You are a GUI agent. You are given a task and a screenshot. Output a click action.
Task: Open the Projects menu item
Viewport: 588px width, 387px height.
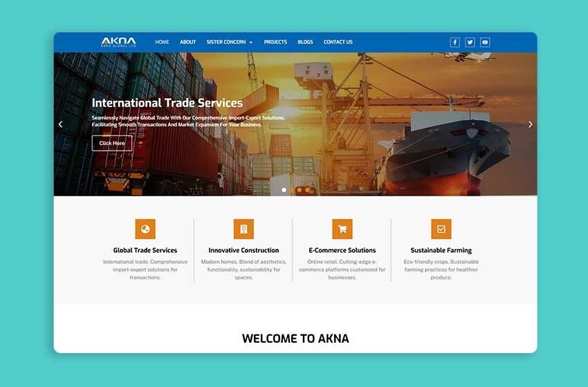coord(275,42)
